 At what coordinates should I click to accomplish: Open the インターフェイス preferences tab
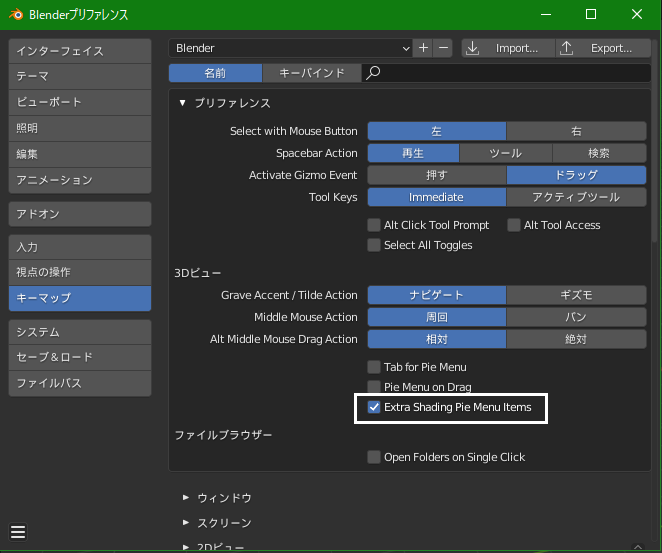coord(80,51)
